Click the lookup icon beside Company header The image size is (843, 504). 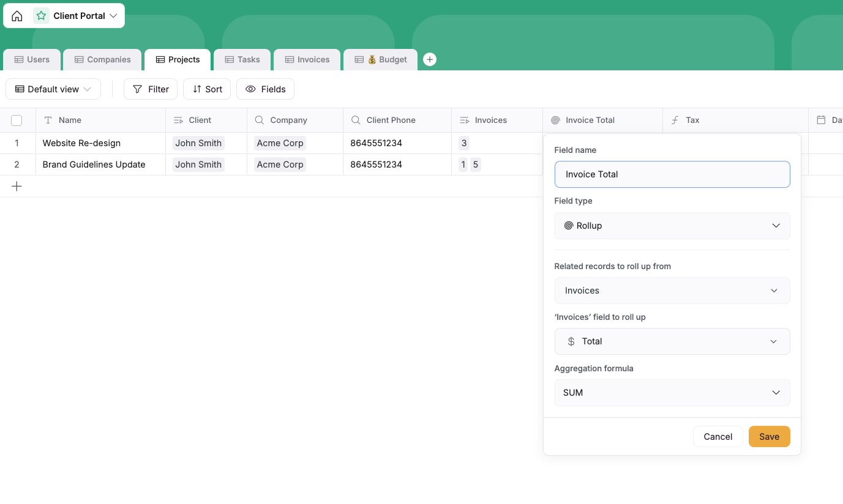(260, 120)
